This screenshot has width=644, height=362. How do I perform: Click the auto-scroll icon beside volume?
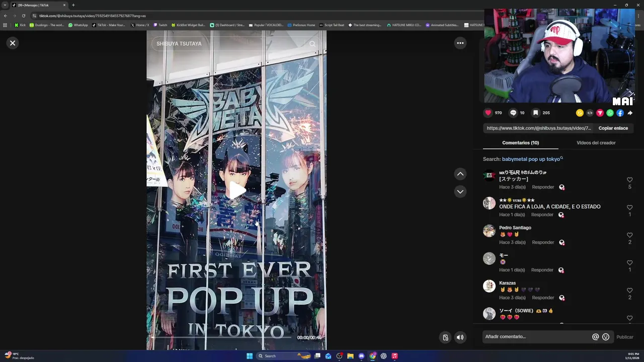pos(445,337)
